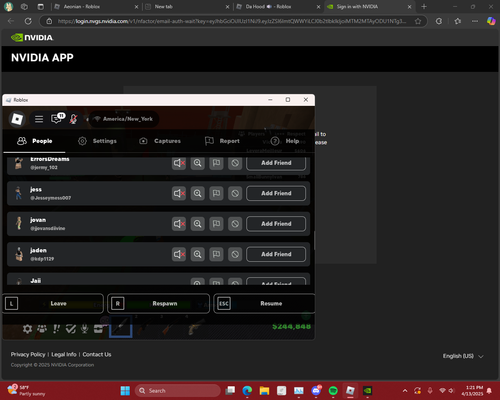500x400 pixels.
Task: Switch to the Da Hood - Roblox browser tab
Action: [278, 7]
